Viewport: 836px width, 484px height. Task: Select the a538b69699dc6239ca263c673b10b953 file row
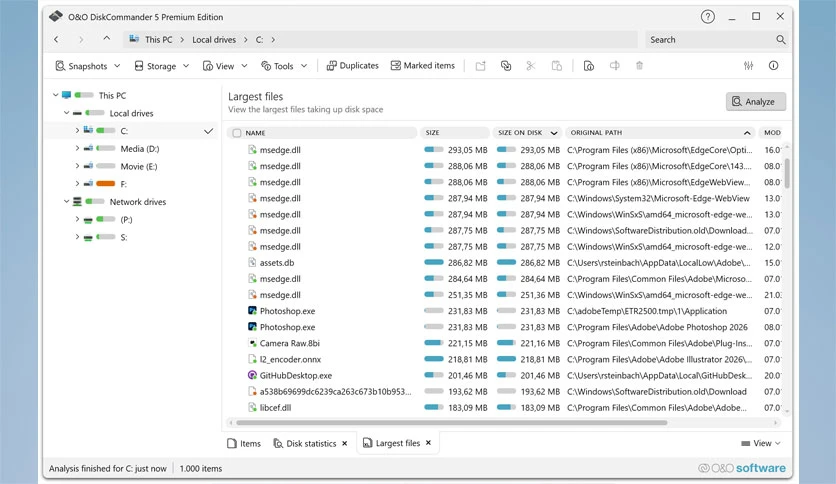pos(504,391)
